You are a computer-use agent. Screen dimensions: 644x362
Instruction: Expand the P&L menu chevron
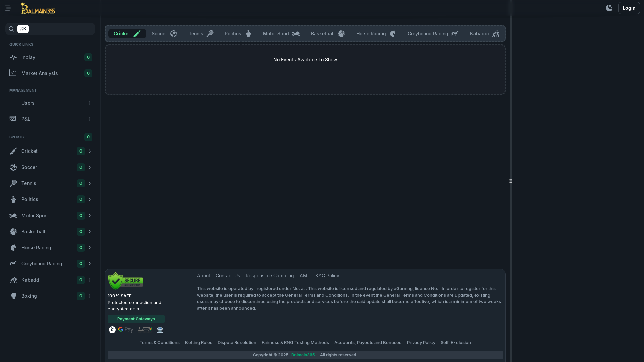(x=90, y=119)
